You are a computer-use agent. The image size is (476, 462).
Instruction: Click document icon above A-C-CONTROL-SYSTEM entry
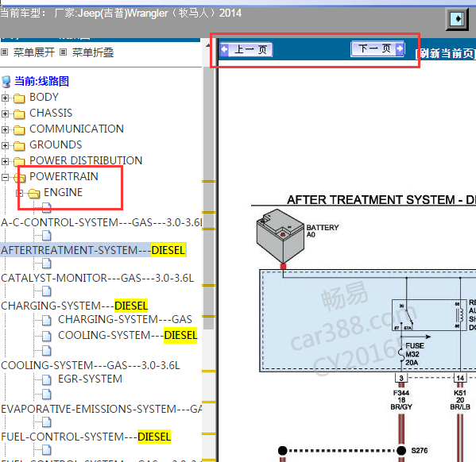click(x=46, y=207)
